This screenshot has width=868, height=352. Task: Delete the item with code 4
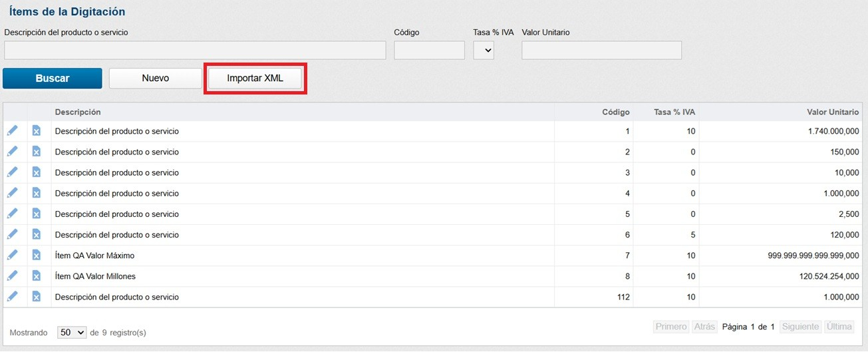tap(37, 193)
